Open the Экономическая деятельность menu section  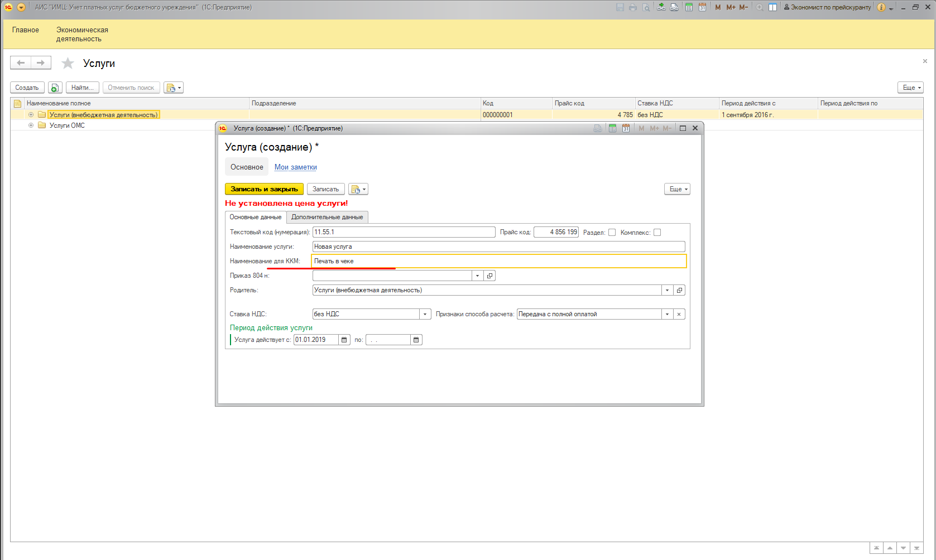pos(82,35)
